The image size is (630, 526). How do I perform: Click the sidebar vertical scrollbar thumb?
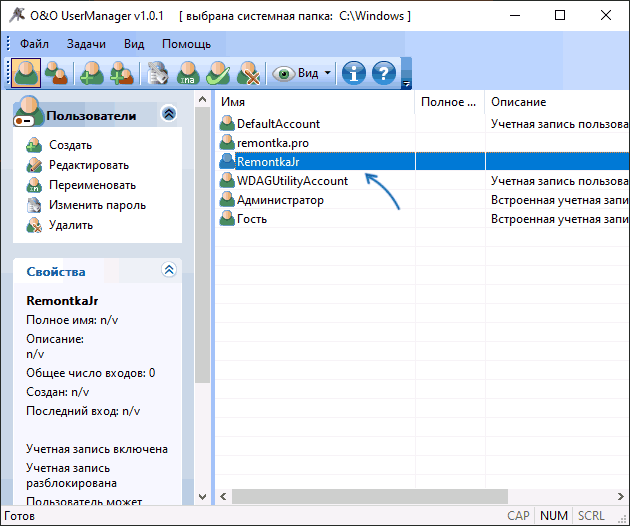[202, 244]
